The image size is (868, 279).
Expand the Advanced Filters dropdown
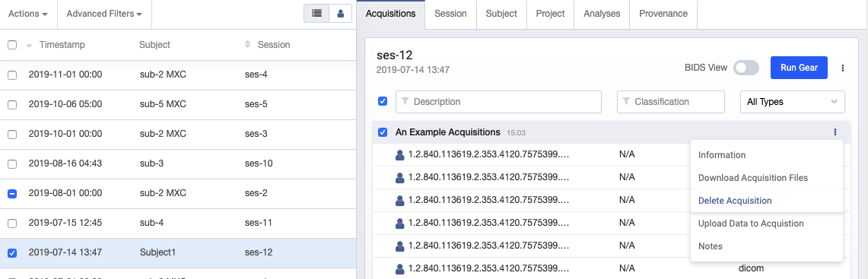point(104,14)
